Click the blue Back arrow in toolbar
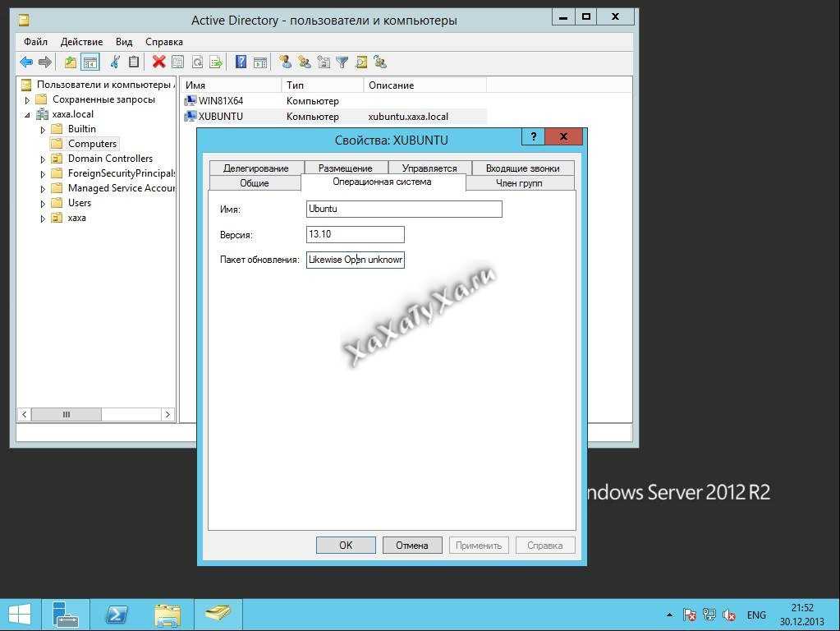 (x=26, y=62)
